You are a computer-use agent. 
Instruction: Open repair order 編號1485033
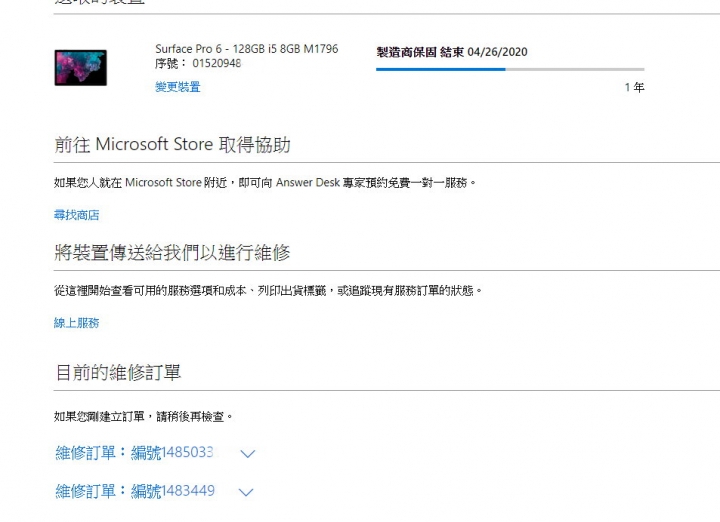point(135,453)
